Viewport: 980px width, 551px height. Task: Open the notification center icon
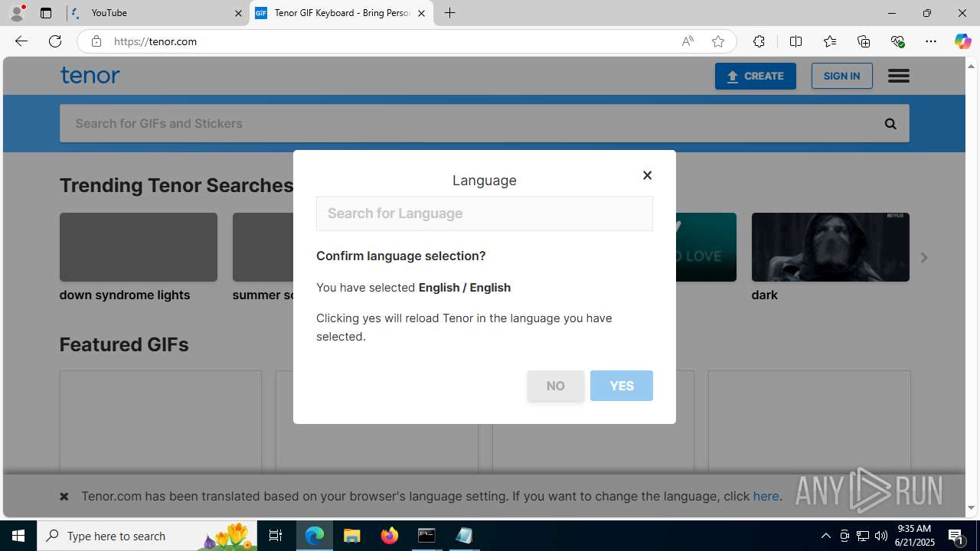[957, 536]
